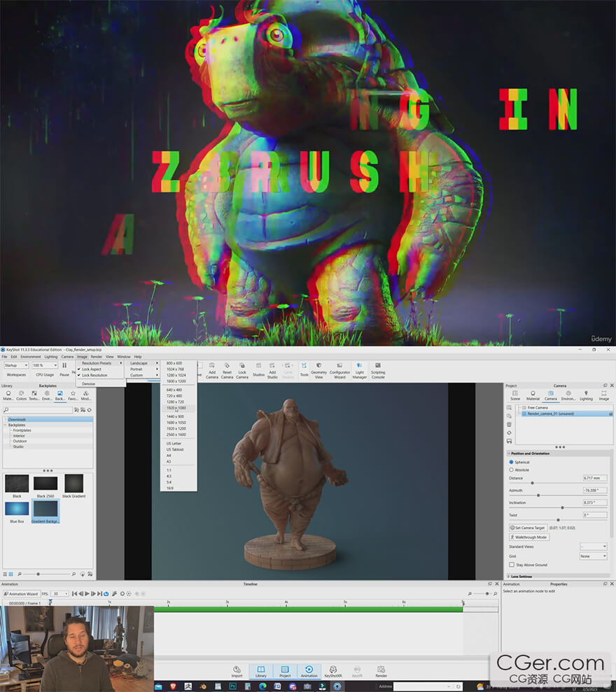Open the Startup workspace dropdown

(x=16, y=365)
